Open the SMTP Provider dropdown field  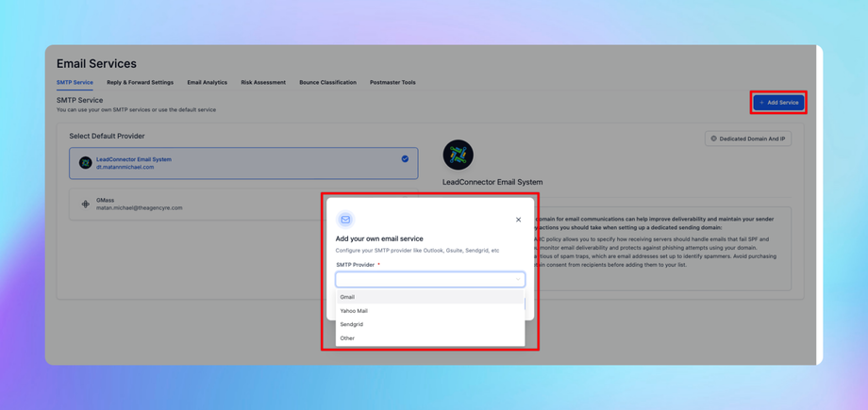(430, 279)
